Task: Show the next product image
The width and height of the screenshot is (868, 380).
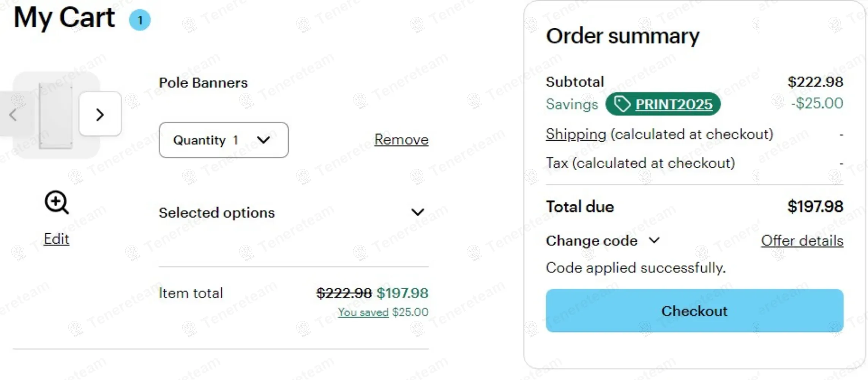Action: (x=100, y=114)
